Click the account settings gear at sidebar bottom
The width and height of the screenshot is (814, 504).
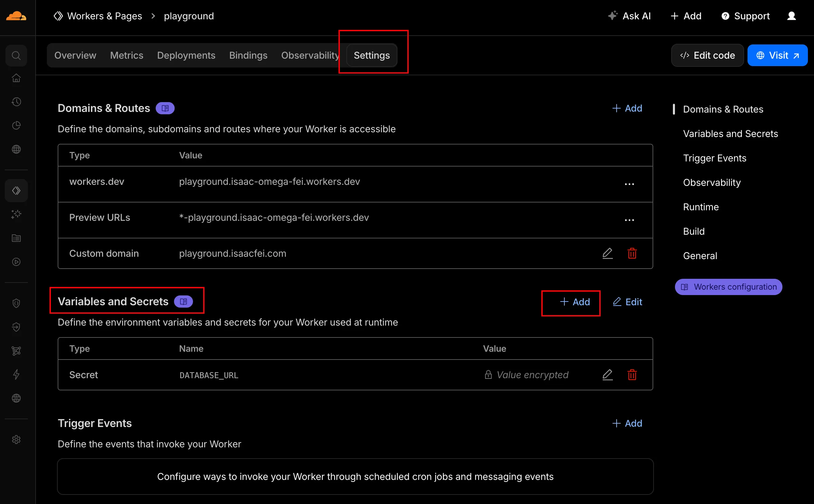tap(16, 440)
